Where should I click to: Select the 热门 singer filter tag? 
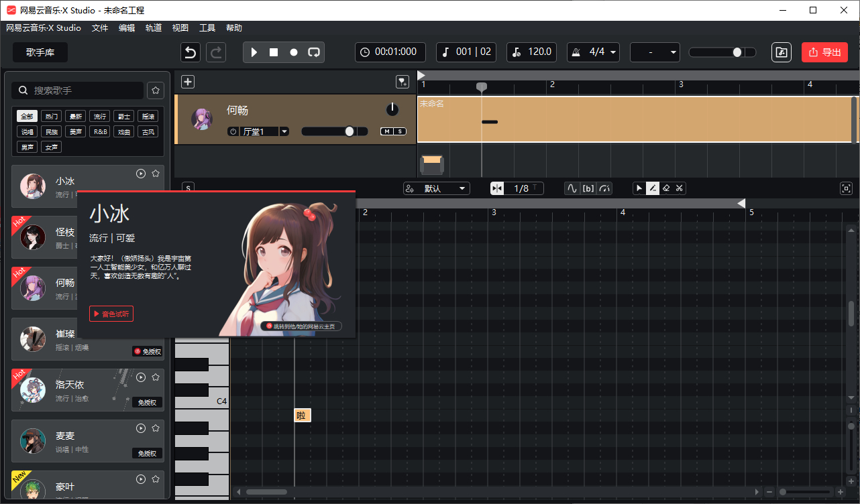[51, 117]
